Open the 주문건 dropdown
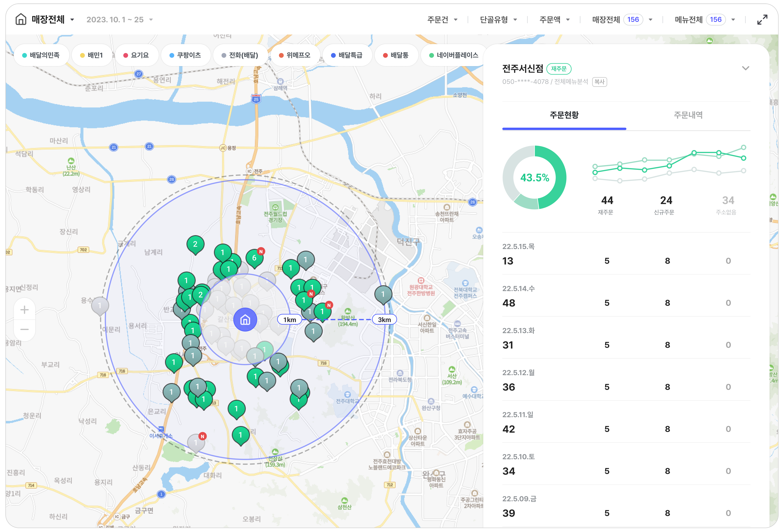 click(x=442, y=20)
